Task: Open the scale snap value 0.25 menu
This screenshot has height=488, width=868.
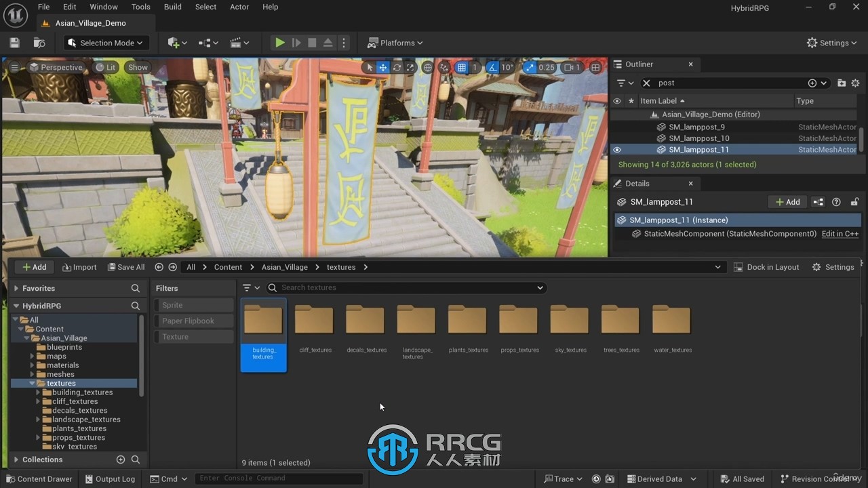Action: 547,67
